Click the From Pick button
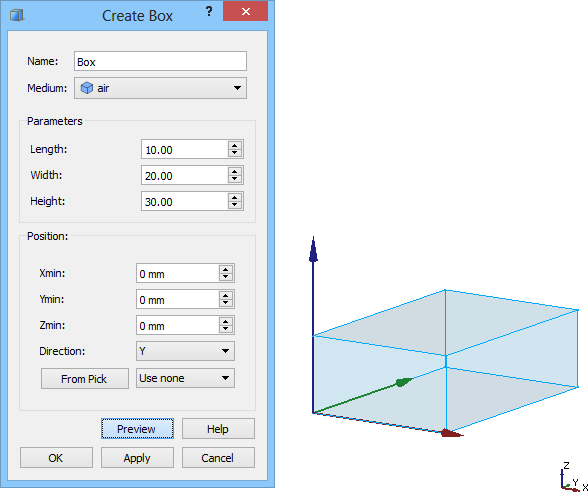588x492 pixels. 85,379
